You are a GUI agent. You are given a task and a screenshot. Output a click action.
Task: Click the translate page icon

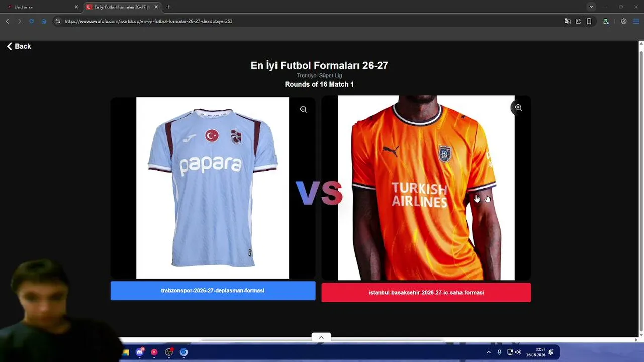coord(568,21)
